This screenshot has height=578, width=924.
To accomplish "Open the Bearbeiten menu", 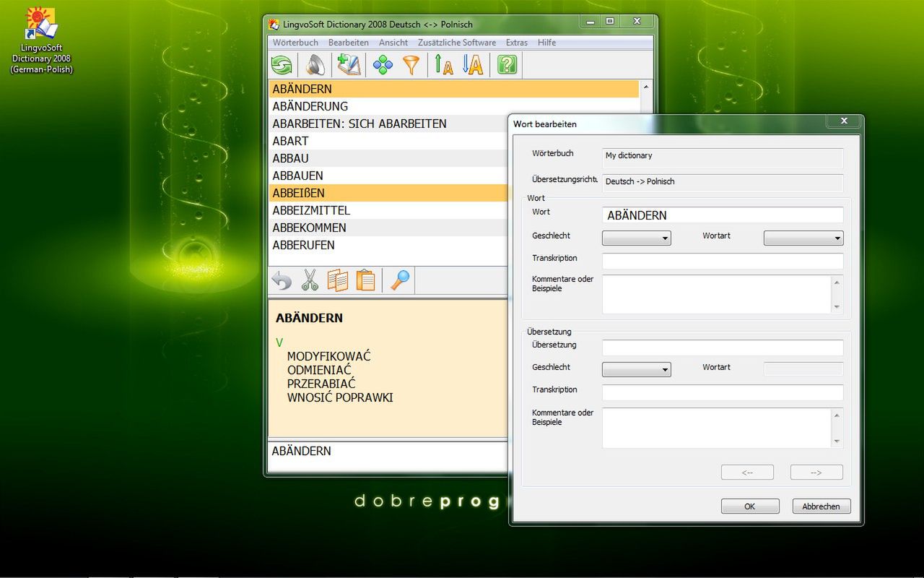I will [x=349, y=43].
